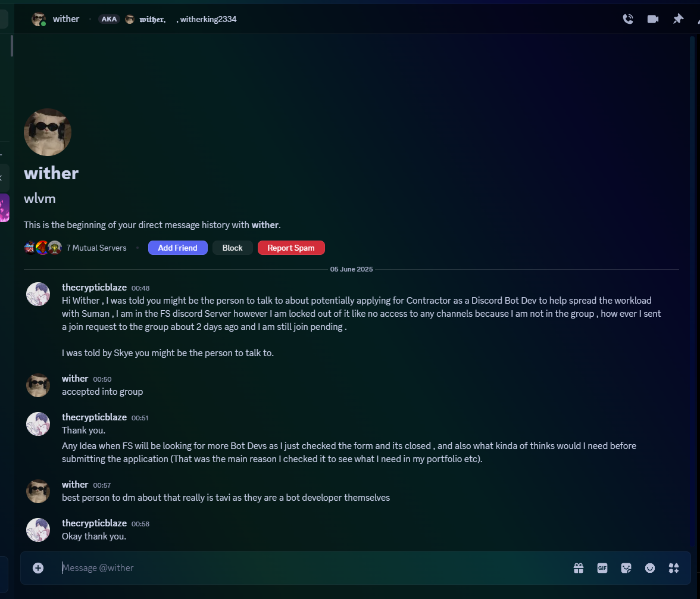700x599 pixels.
Task: Focus the Message @wither input field
Action: click(x=312, y=567)
